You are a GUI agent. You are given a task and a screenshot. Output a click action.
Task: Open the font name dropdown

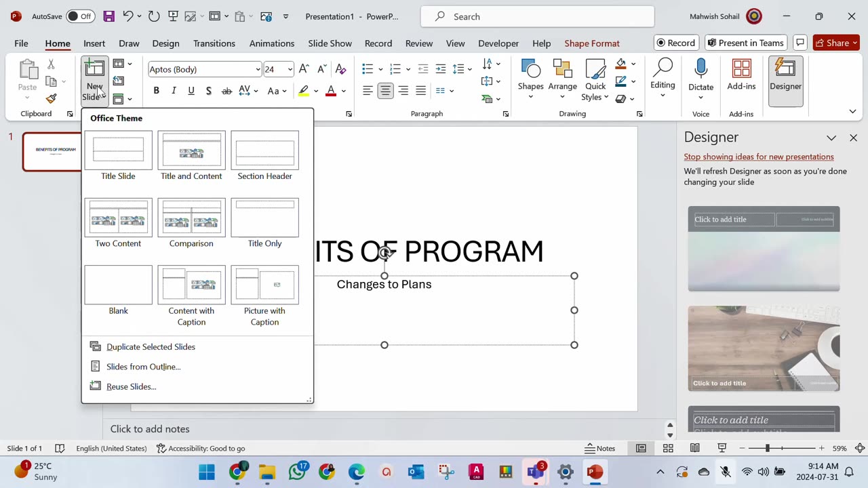tap(258, 69)
